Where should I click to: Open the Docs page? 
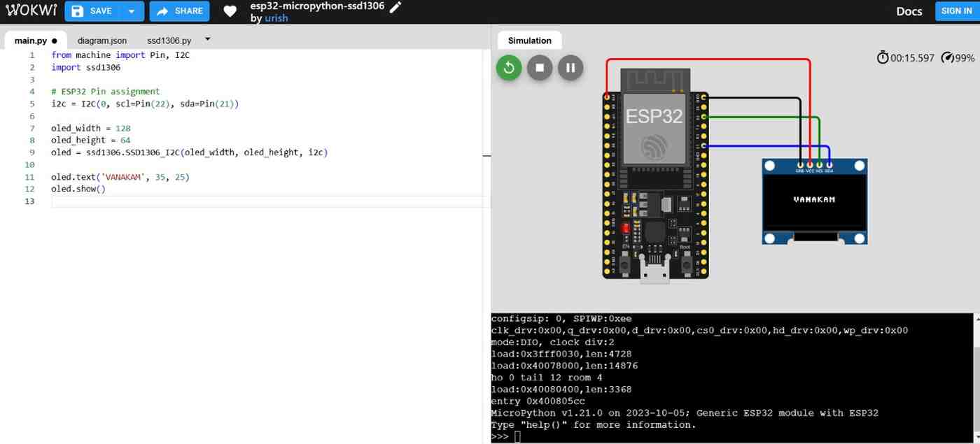tap(909, 11)
